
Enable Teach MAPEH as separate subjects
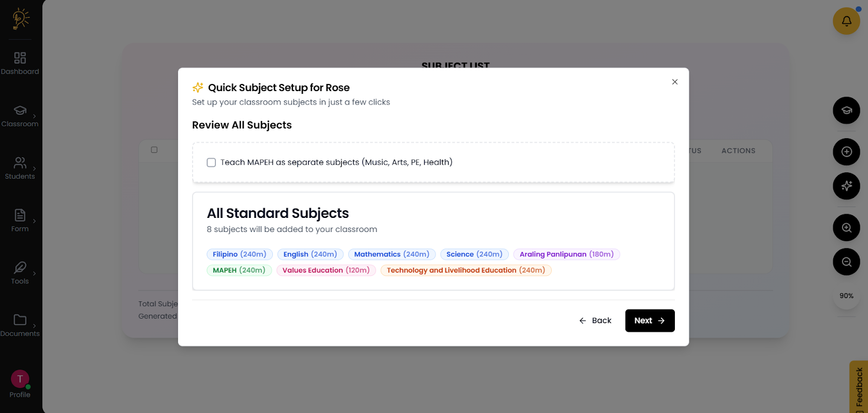pyautogui.click(x=212, y=163)
